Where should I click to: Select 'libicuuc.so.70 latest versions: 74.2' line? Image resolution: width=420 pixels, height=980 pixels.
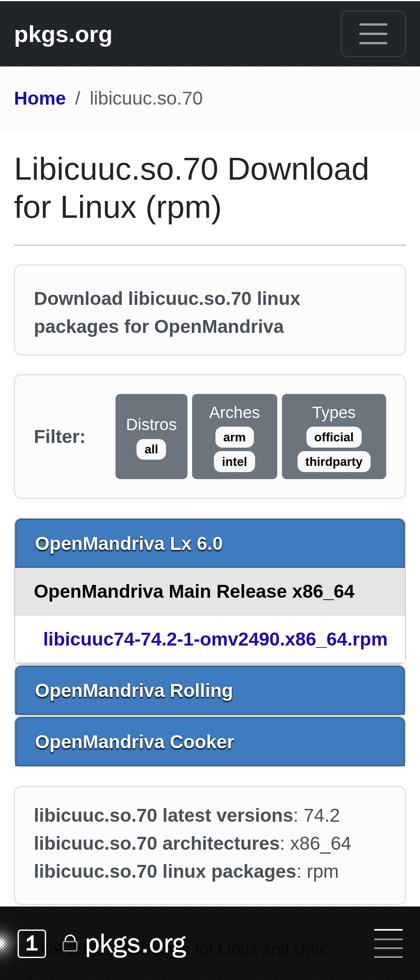click(x=187, y=815)
